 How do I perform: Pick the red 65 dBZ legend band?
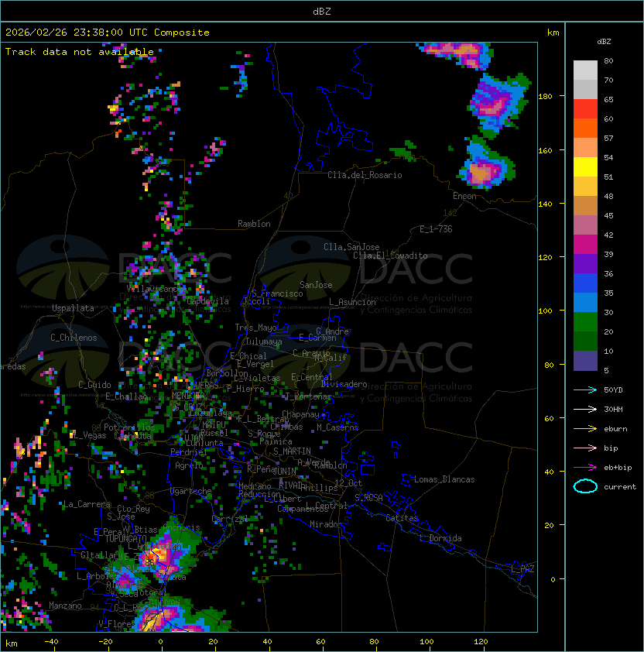(x=585, y=108)
